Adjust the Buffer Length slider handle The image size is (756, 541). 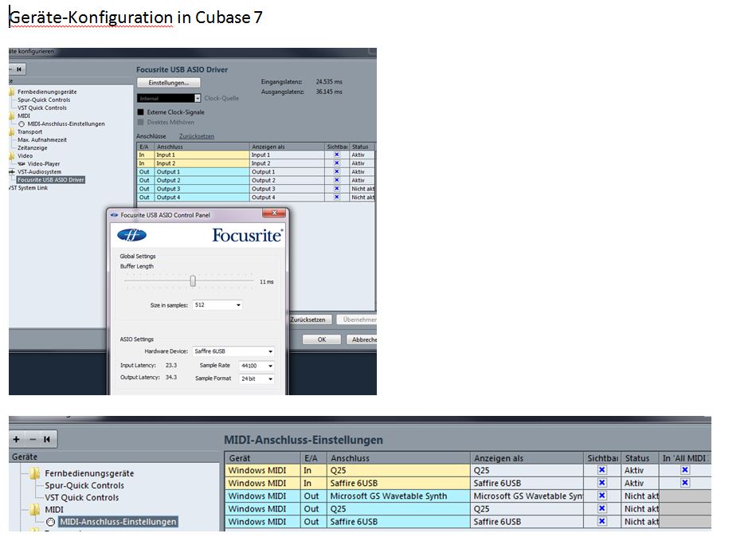click(x=193, y=281)
